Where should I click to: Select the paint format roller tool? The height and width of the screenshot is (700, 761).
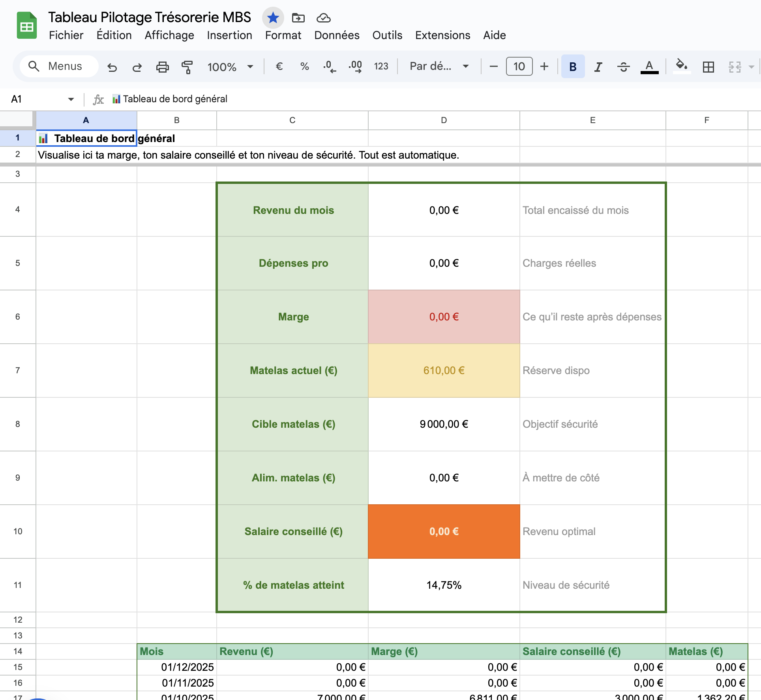tap(187, 67)
